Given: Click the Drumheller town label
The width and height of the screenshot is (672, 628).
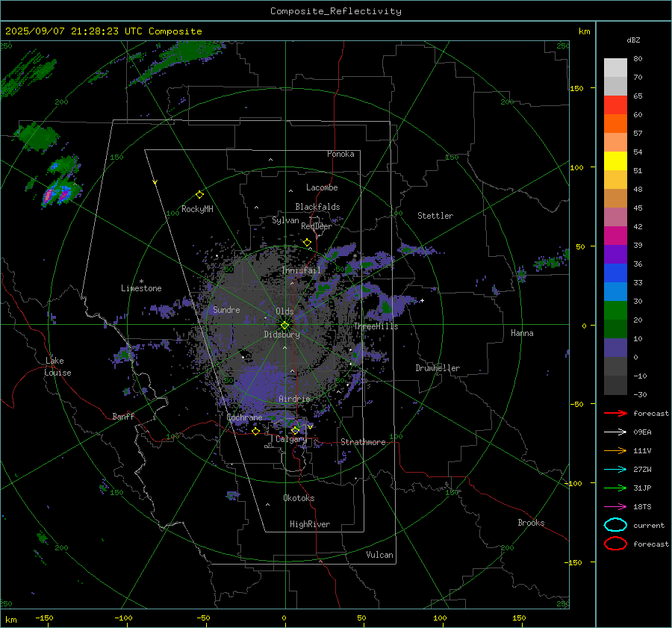Looking at the screenshot, I should [x=438, y=368].
